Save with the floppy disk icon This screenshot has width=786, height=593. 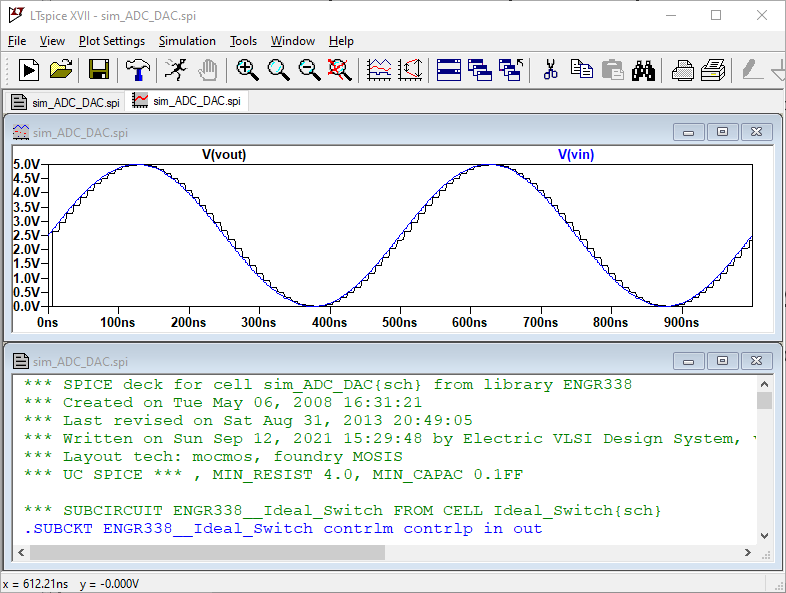coord(99,70)
